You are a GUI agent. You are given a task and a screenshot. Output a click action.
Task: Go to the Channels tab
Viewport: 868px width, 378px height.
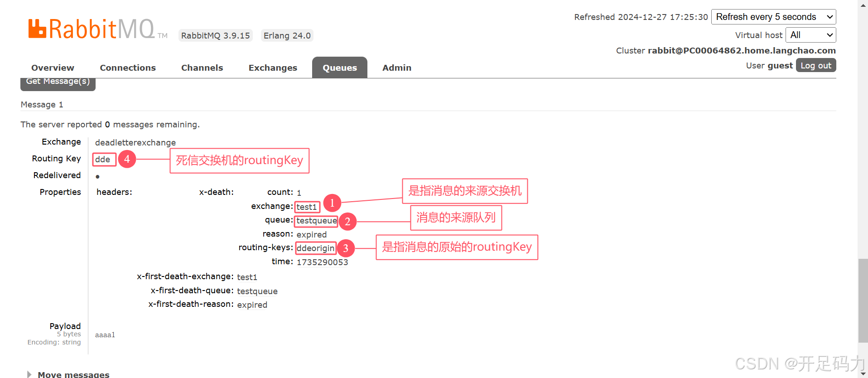pyautogui.click(x=202, y=68)
